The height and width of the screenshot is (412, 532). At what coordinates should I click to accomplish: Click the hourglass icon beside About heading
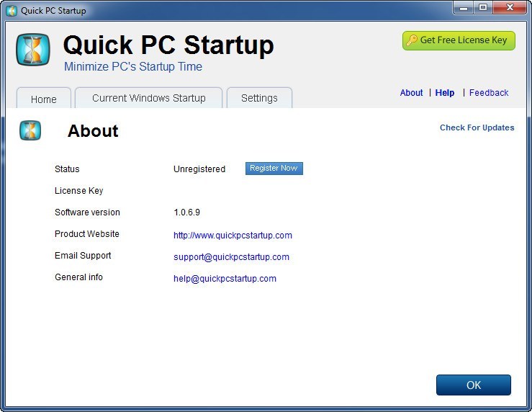click(30, 130)
